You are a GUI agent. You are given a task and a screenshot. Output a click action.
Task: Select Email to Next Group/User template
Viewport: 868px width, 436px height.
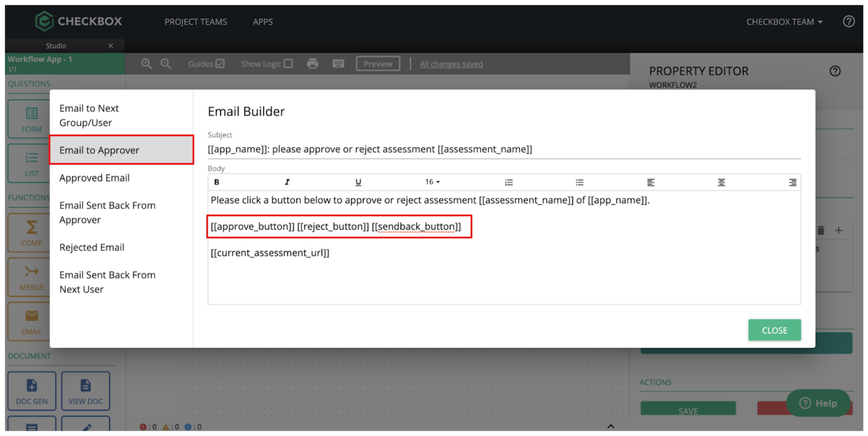[121, 115]
